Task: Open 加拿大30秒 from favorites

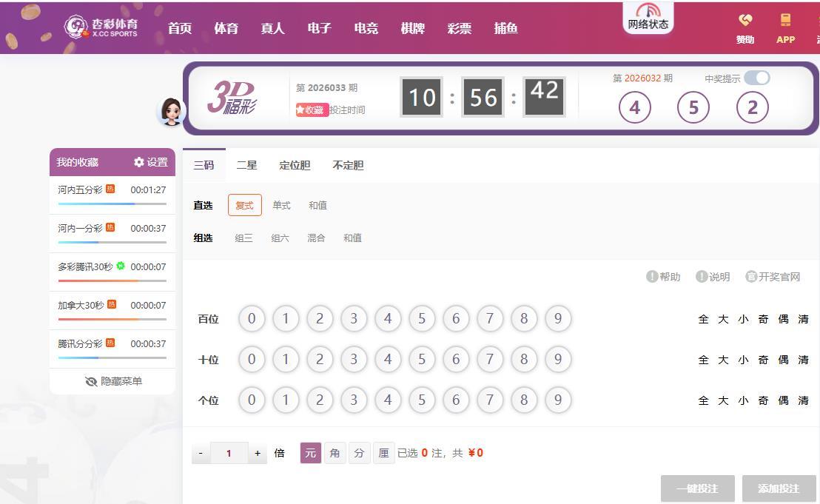Action: (x=112, y=310)
